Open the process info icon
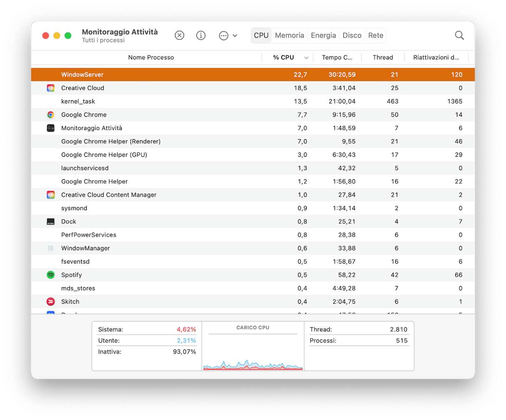Image resolution: width=506 pixels, height=420 pixels. [201, 35]
